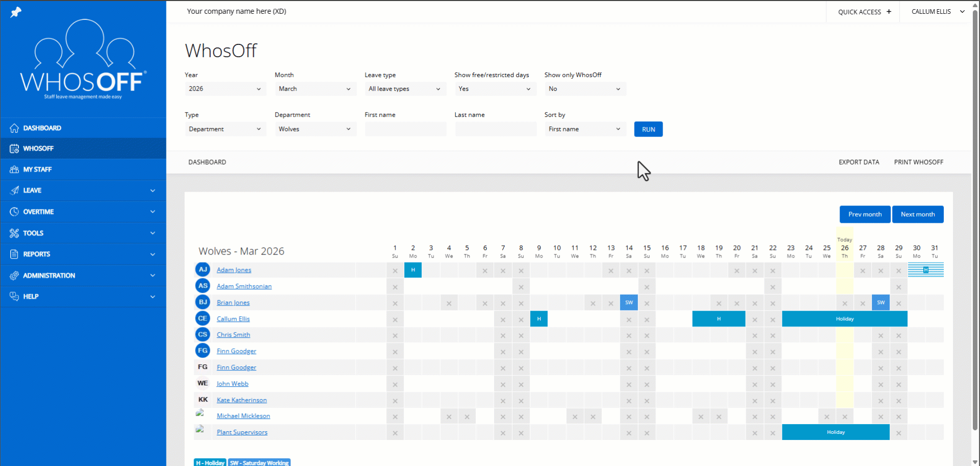This screenshot has width=980, height=466.
Task: Click the Reports document icon
Action: pyautogui.click(x=14, y=254)
